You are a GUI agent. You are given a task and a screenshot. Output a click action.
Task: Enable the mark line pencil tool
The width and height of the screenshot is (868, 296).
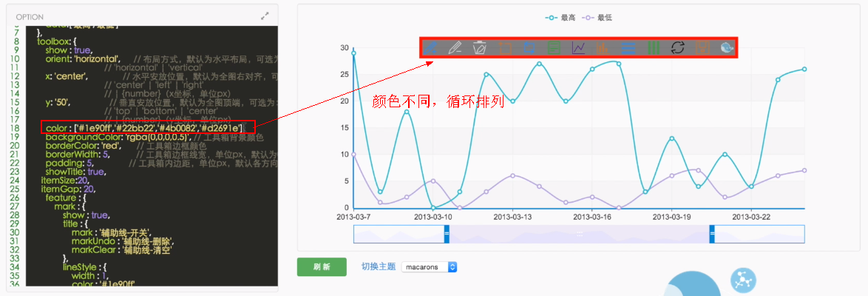(430, 47)
